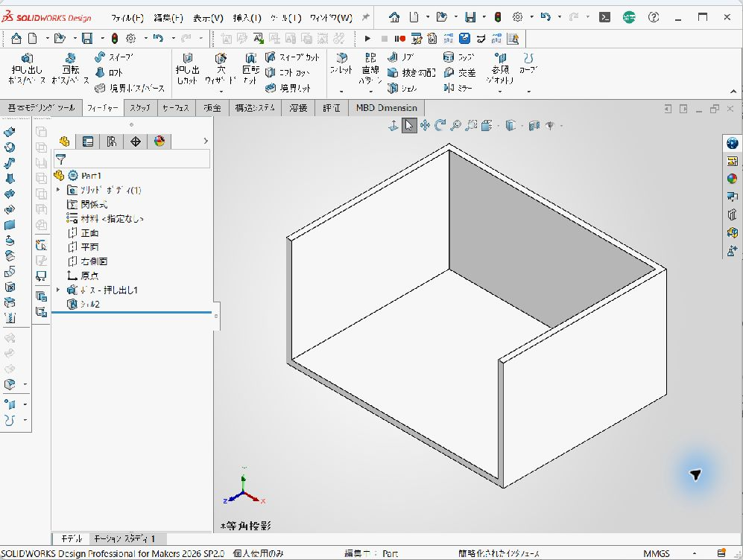This screenshot has width=743, height=560.
Task: Click the feature tree filter field
Action: pyautogui.click(x=132, y=159)
